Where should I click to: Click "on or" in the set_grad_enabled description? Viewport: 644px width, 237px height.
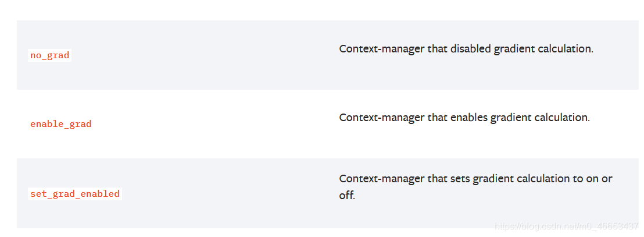coord(599,179)
